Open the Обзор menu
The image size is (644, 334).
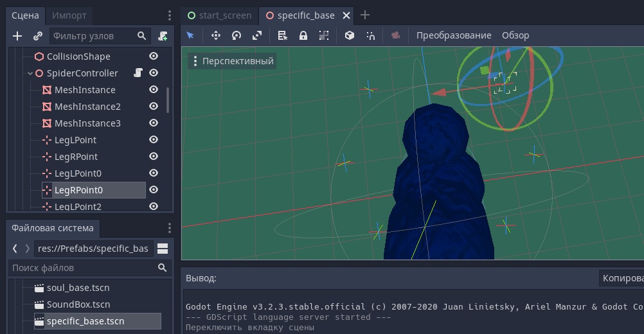[515, 35]
